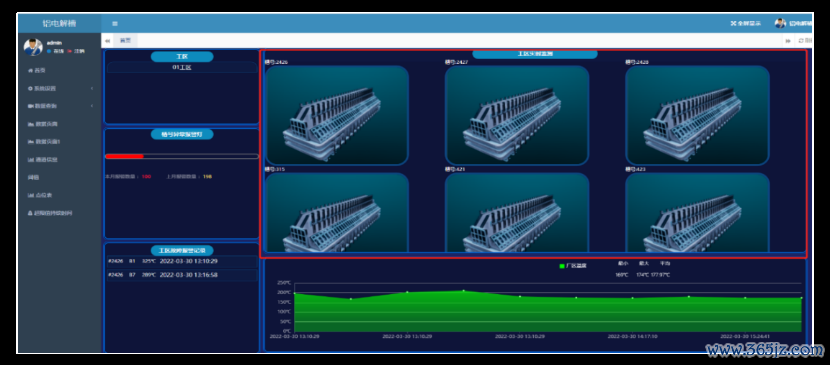The height and width of the screenshot is (365, 830).
Task: Click the fullscreen 全屏显示 icon
Action: [x=734, y=23]
